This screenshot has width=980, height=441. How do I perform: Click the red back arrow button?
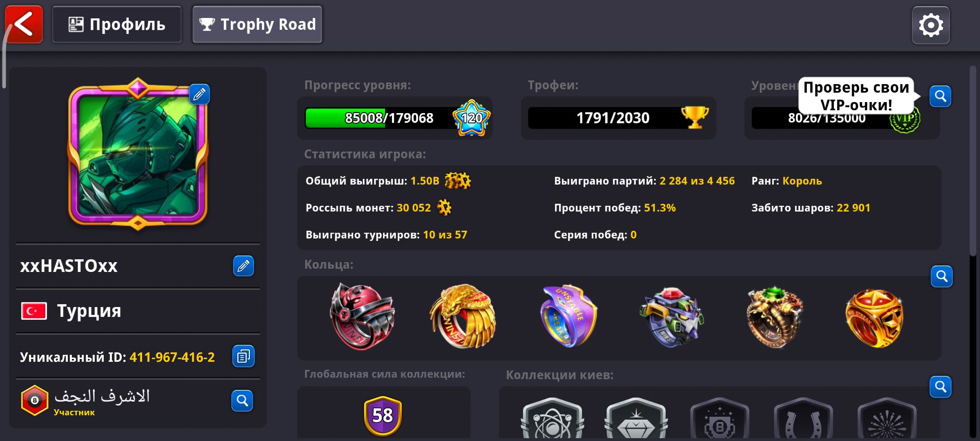[24, 24]
